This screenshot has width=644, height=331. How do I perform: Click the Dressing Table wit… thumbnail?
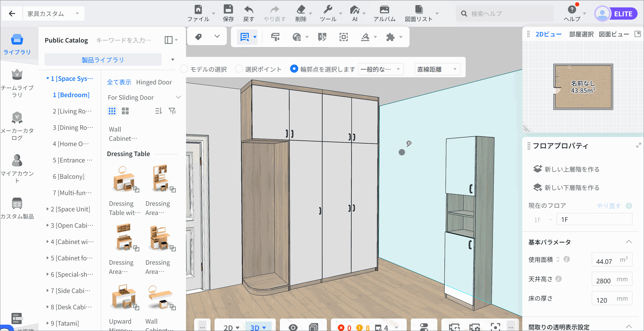(125, 179)
